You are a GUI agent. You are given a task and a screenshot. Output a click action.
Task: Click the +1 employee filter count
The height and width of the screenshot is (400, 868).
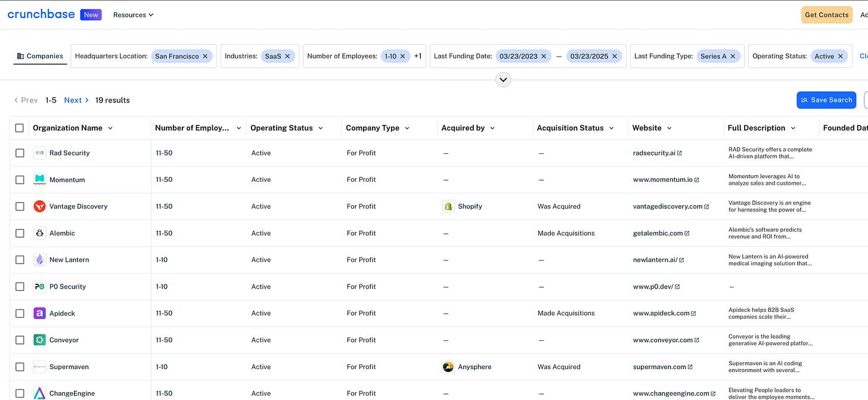(x=418, y=56)
